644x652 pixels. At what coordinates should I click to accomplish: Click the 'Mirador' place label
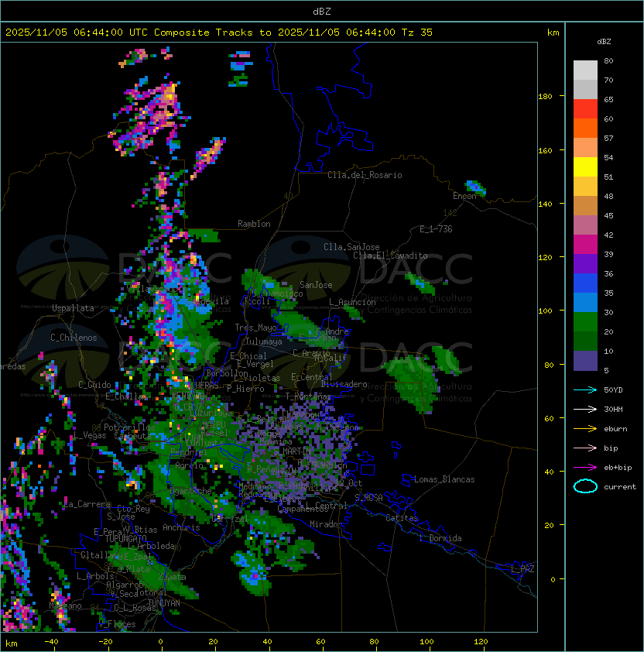tap(327, 524)
